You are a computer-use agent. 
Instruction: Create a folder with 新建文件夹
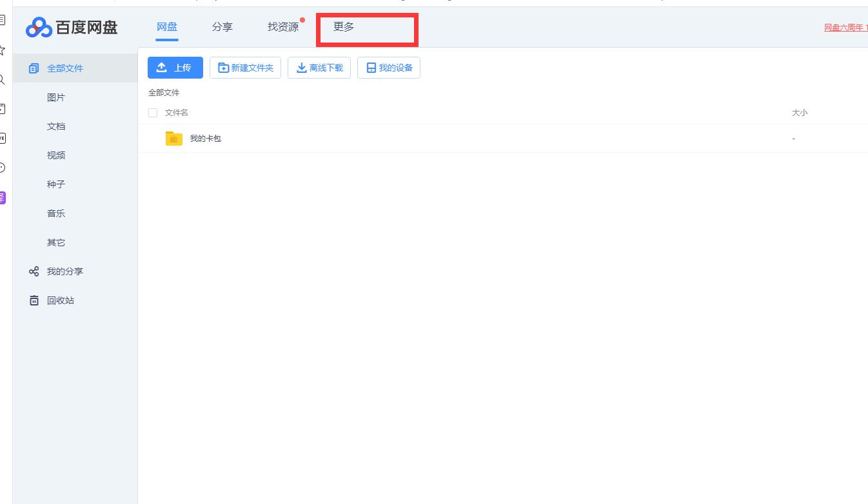245,68
